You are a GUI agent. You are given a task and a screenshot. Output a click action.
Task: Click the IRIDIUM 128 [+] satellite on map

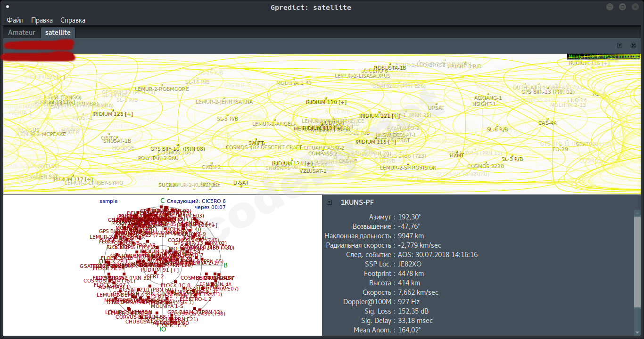(112, 114)
